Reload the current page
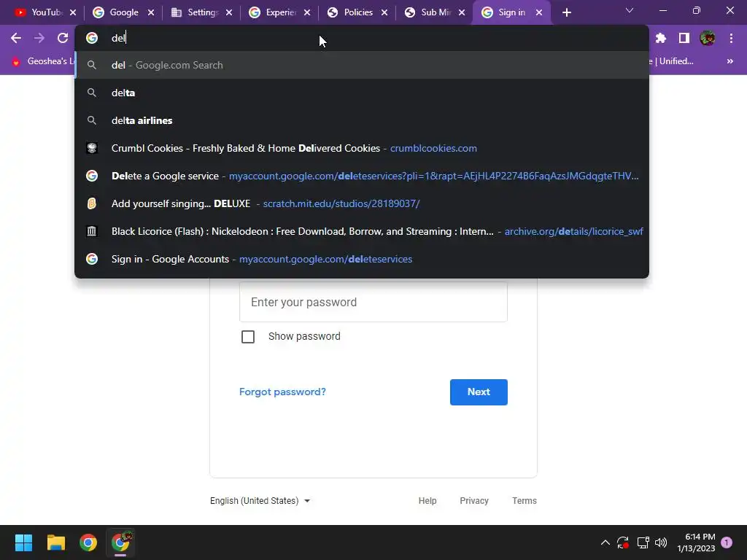Screen dimensions: 747x560 click(x=63, y=38)
